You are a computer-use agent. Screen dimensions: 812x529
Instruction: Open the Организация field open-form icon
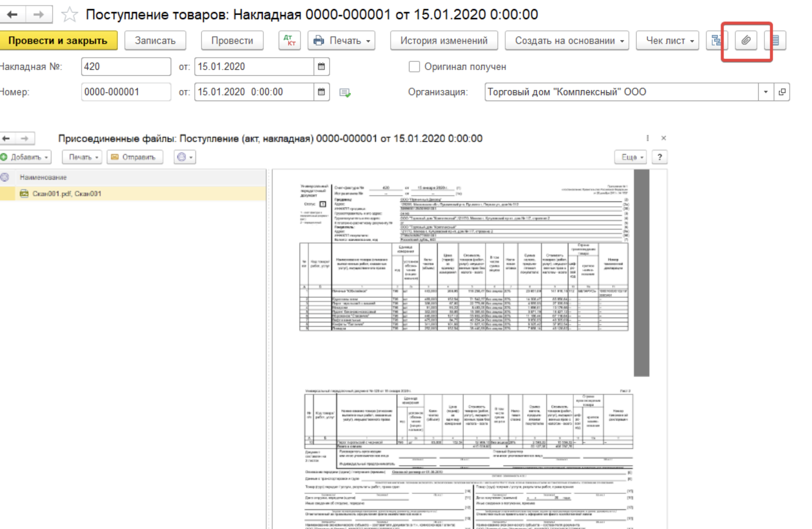click(782, 92)
